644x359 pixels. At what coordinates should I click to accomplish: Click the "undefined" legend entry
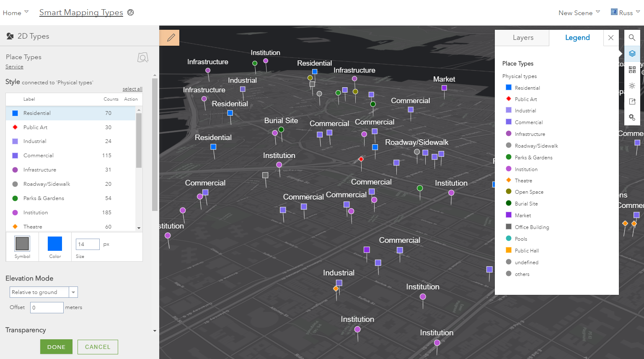pyautogui.click(x=526, y=263)
